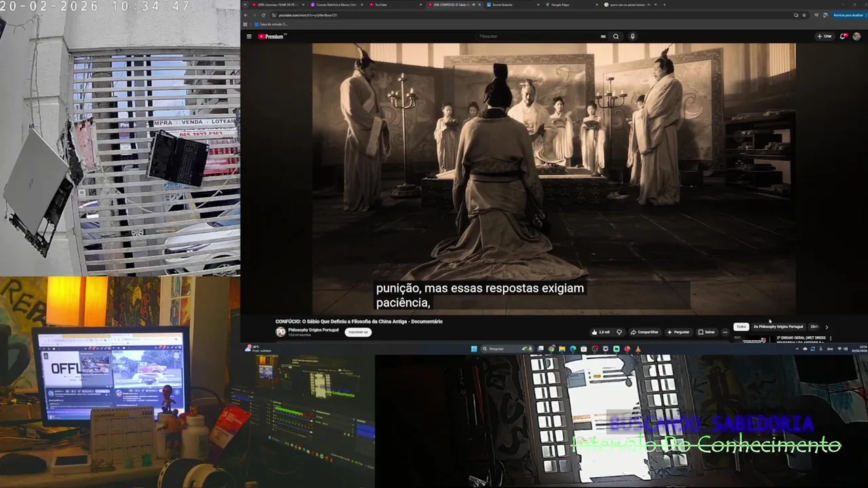Select the Todos filter chip
868x488 pixels.
pos(741,327)
